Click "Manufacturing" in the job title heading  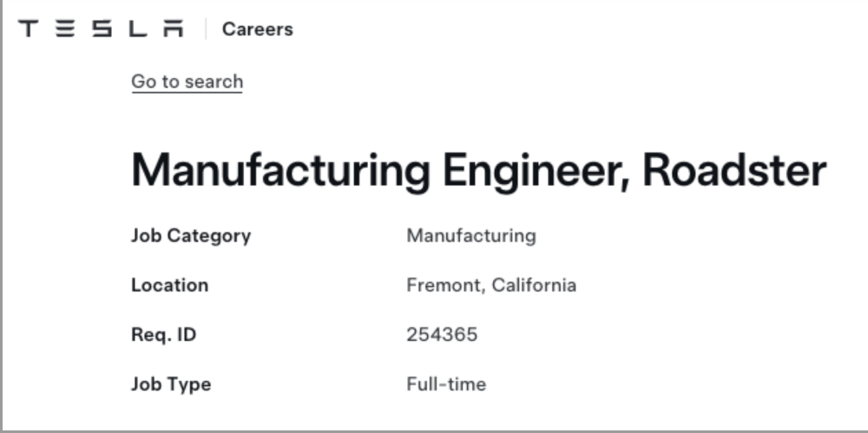coord(279,171)
